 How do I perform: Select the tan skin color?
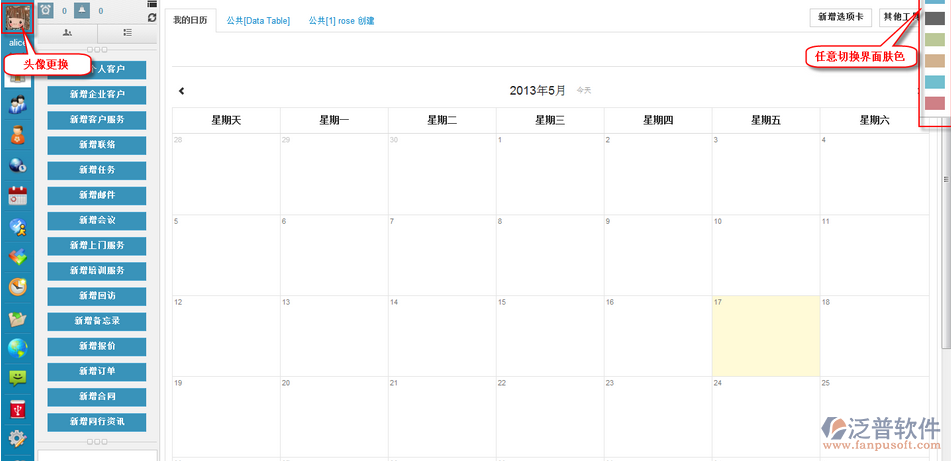tap(934, 61)
